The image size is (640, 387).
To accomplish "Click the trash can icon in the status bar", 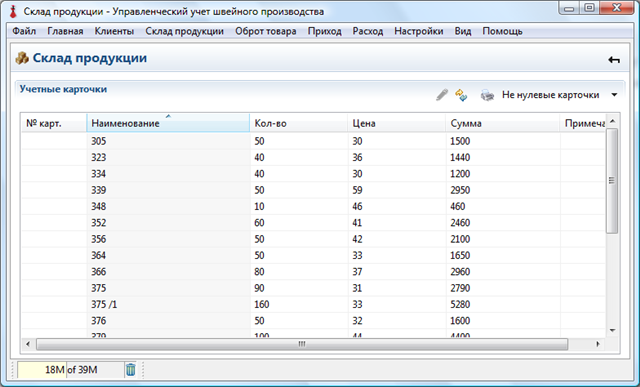I will pos(131,369).
